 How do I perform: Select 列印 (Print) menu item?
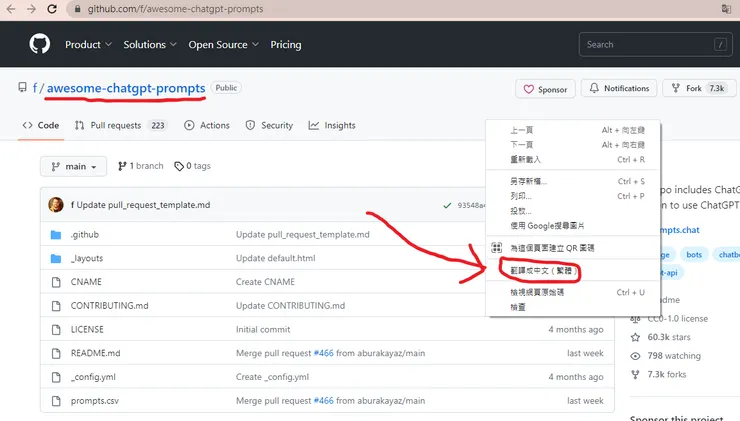click(x=573, y=196)
